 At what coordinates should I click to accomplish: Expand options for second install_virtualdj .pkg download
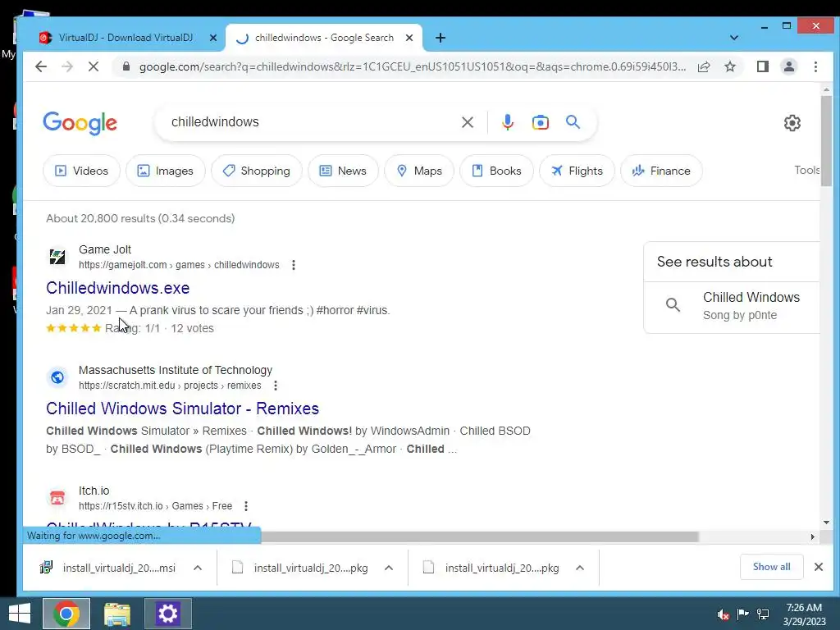(580, 568)
